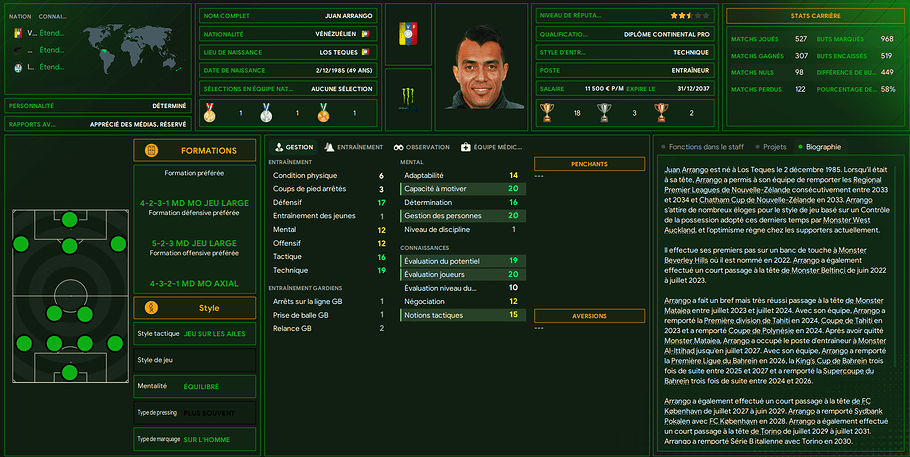Click the gold medal icon
The height and width of the screenshot is (457, 910).
210,113
